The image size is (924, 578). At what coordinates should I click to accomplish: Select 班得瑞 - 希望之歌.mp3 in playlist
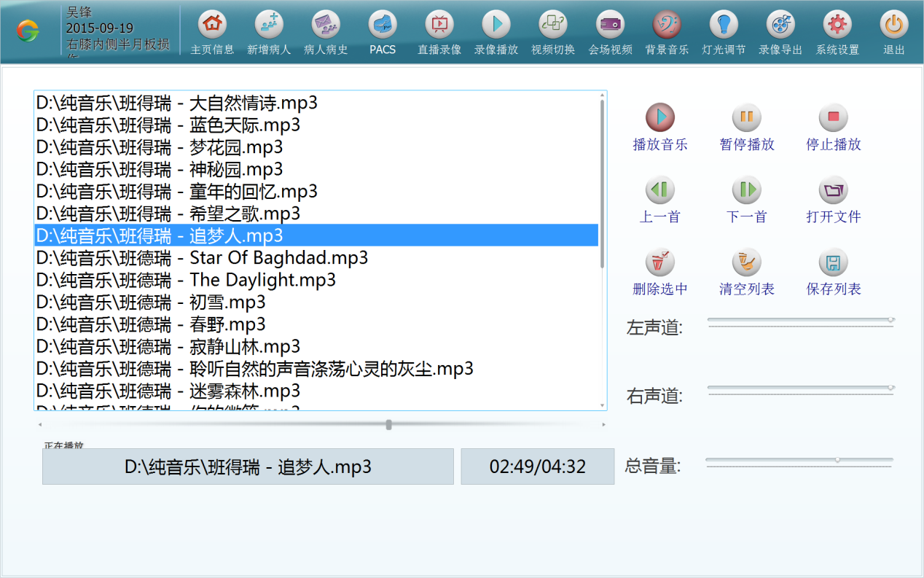tap(316, 214)
